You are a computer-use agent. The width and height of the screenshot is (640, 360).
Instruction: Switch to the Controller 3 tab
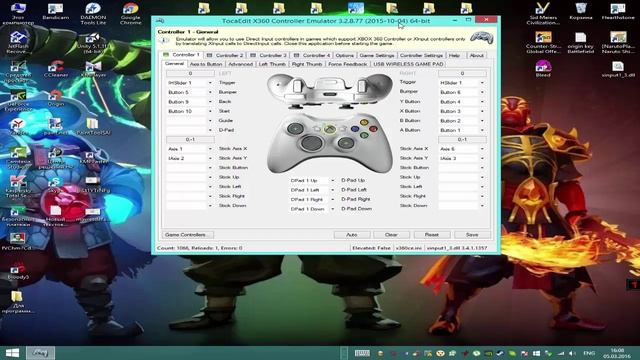[269, 55]
